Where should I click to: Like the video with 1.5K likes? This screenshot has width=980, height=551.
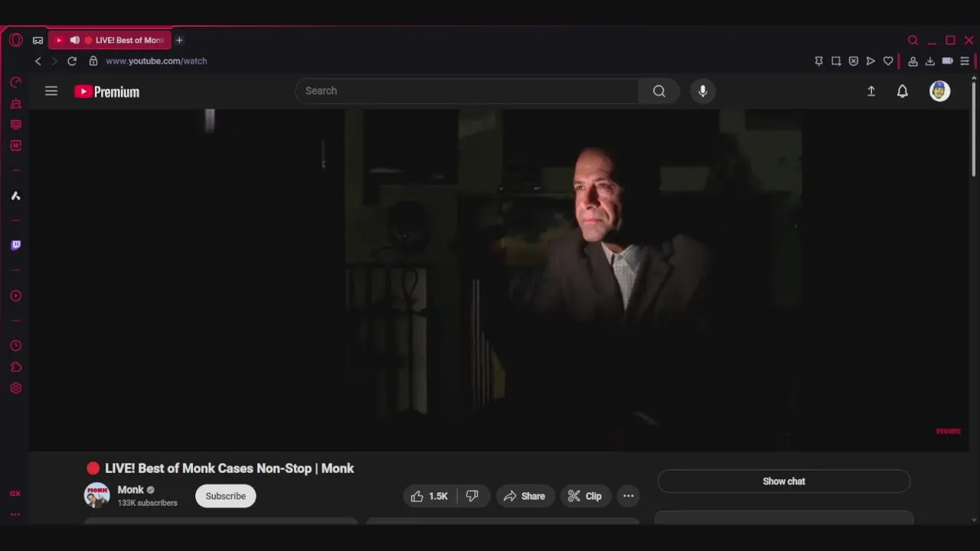point(430,496)
